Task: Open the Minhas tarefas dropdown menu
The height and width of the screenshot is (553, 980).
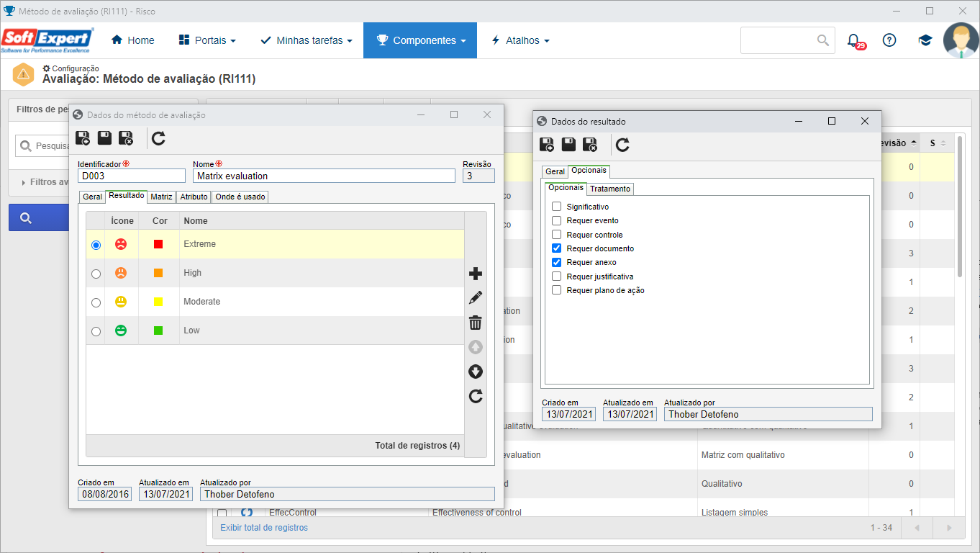Action: pos(306,40)
